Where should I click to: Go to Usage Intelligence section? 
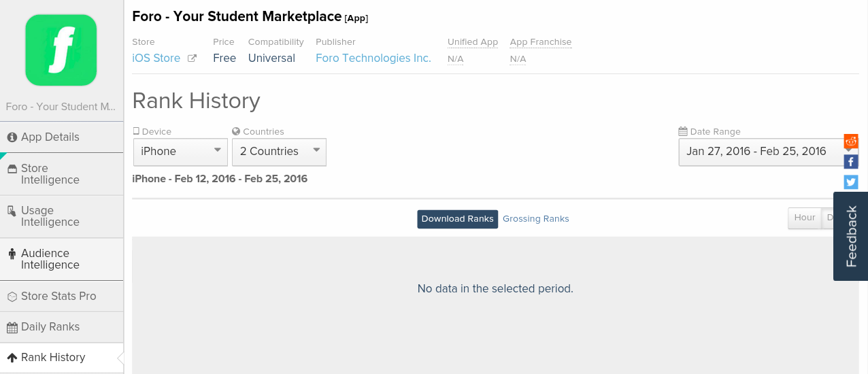(50, 216)
